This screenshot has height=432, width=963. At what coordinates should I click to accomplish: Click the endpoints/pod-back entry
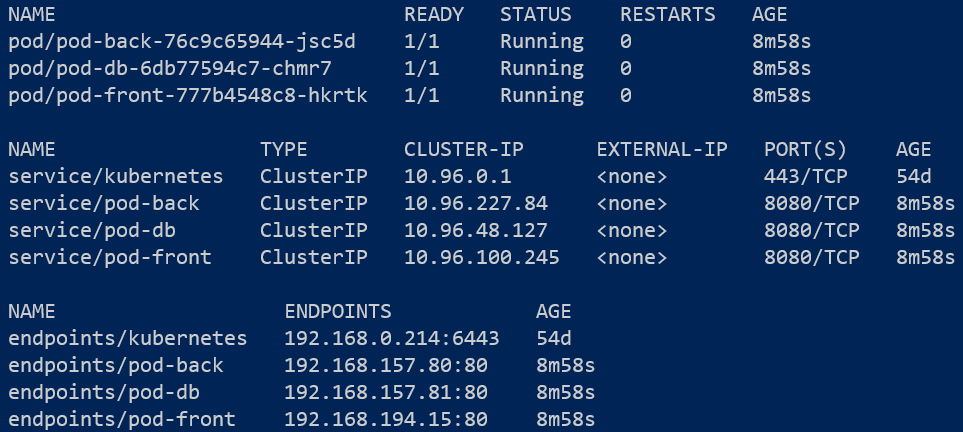click(x=115, y=365)
